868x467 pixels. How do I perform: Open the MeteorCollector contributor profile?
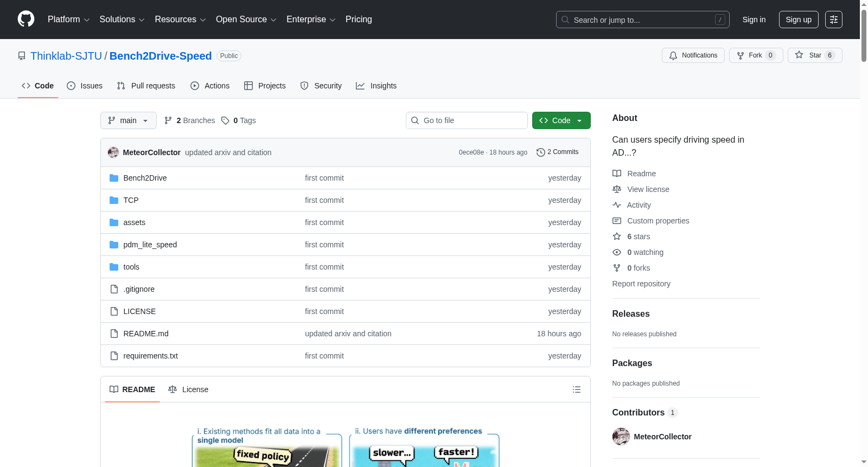click(662, 437)
